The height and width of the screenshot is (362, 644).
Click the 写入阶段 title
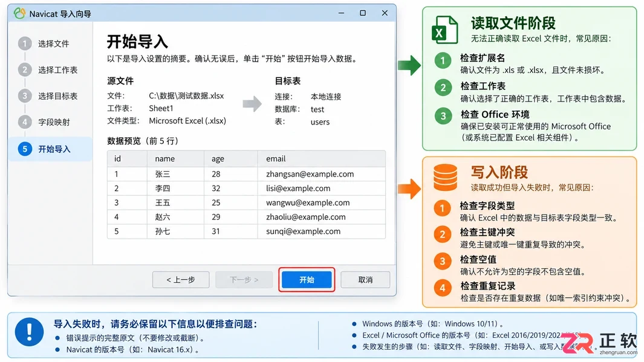(499, 172)
